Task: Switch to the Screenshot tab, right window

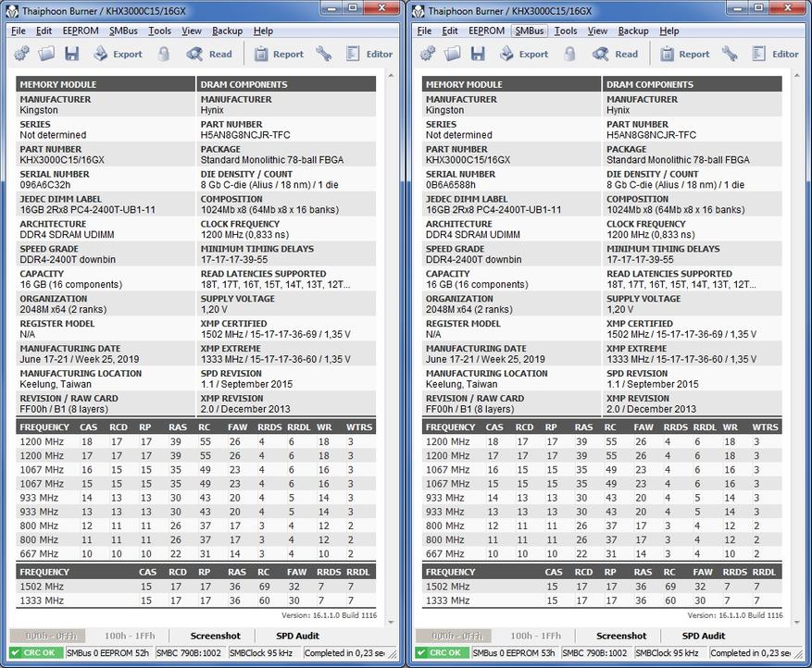Action: click(x=621, y=636)
